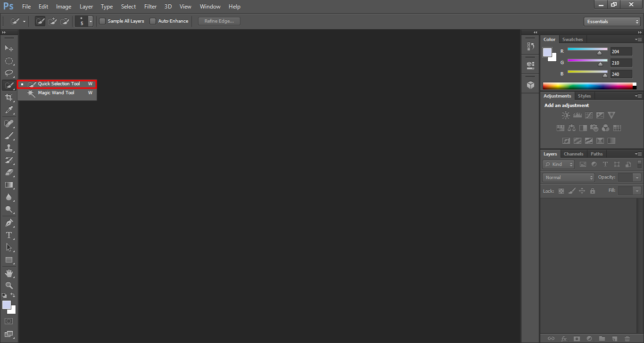Switch to the Channels tab
The height and width of the screenshot is (343, 644).
pos(573,154)
